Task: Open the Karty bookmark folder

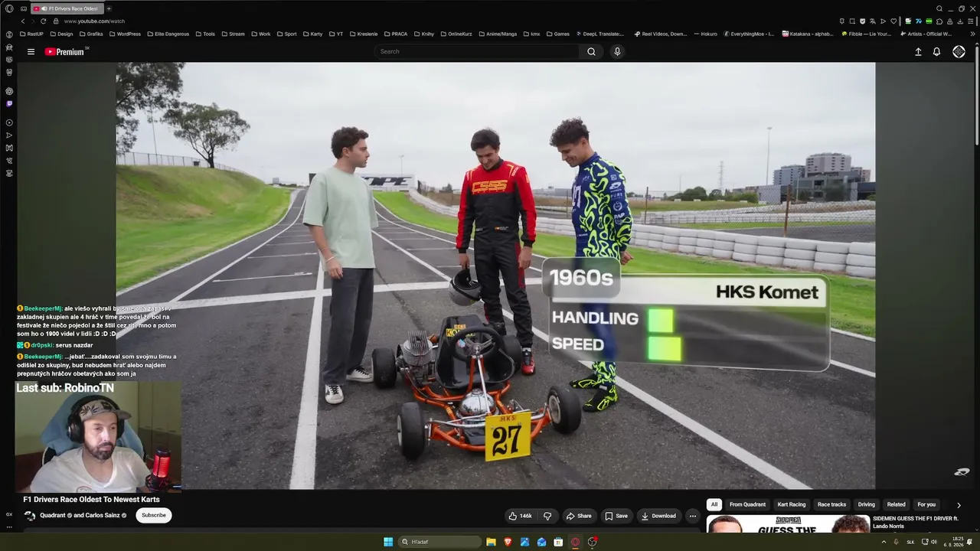Action: click(x=313, y=34)
